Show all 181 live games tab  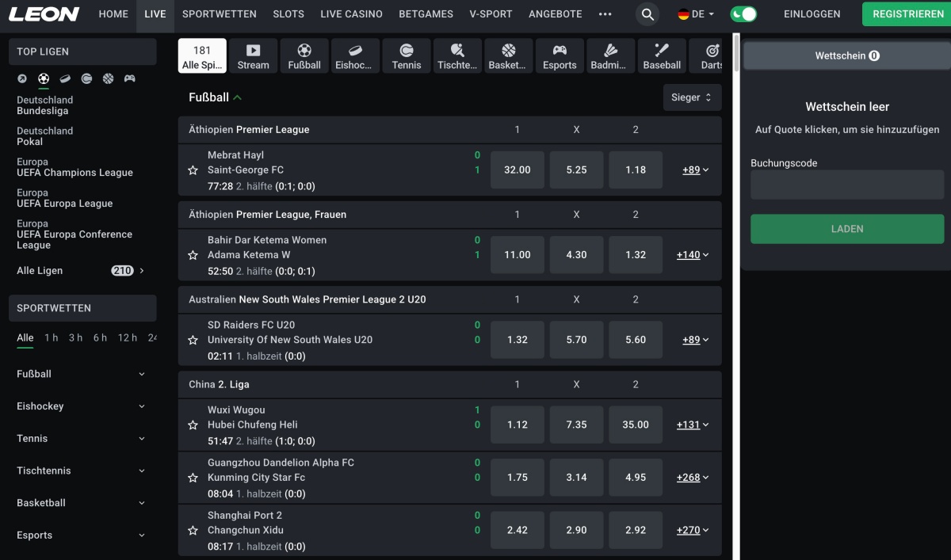(202, 56)
